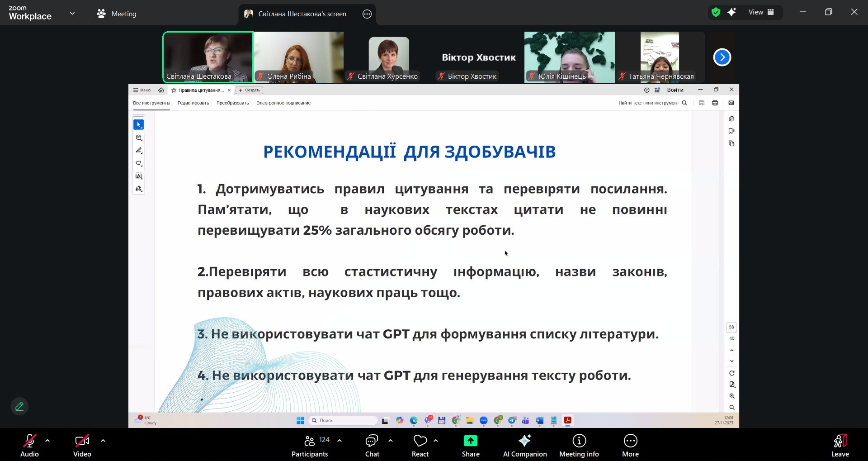This screenshot has width=868, height=461.
Task: Leave the meeting
Action: pyautogui.click(x=840, y=445)
